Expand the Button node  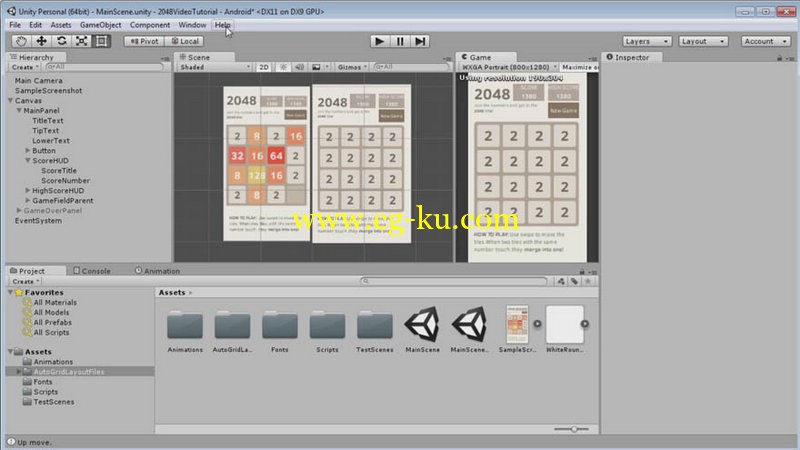28,151
